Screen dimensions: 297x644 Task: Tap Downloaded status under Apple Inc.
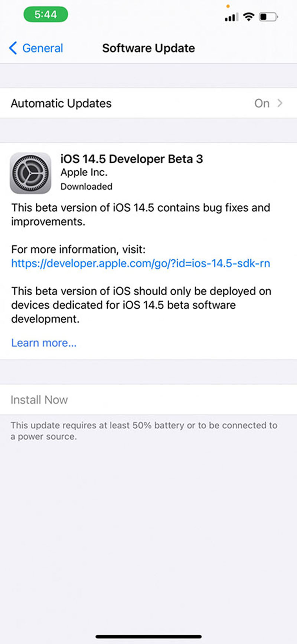click(x=86, y=186)
